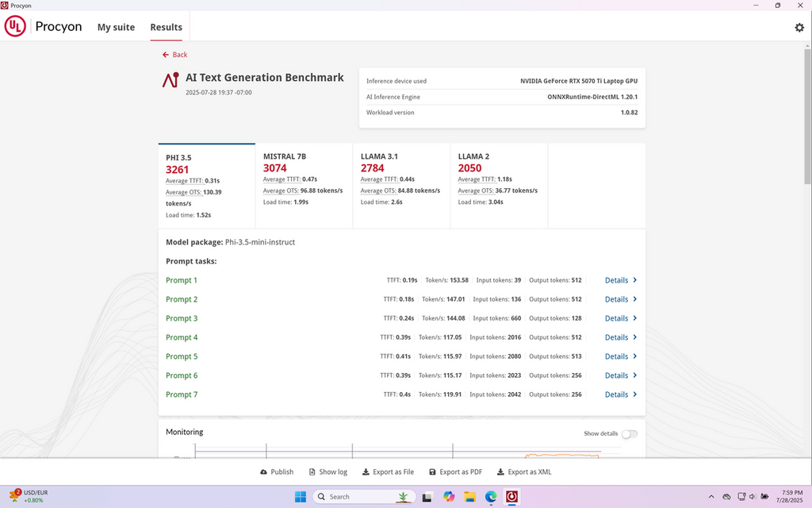This screenshot has width=812, height=508.
Task: Open the Details link for Prompt 5
Action: click(x=621, y=356)
